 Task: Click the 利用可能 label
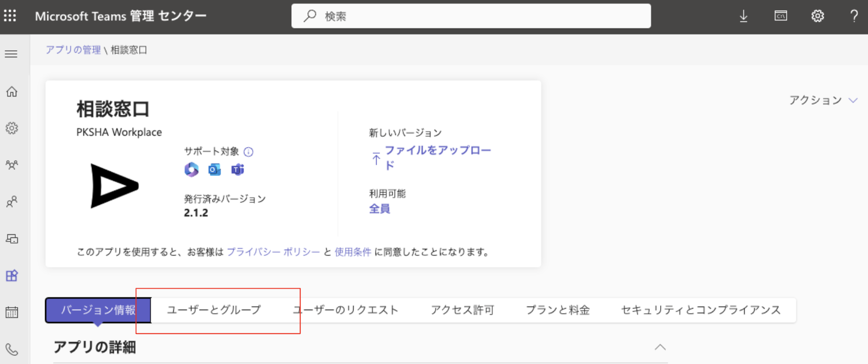[x=387, y=194]
